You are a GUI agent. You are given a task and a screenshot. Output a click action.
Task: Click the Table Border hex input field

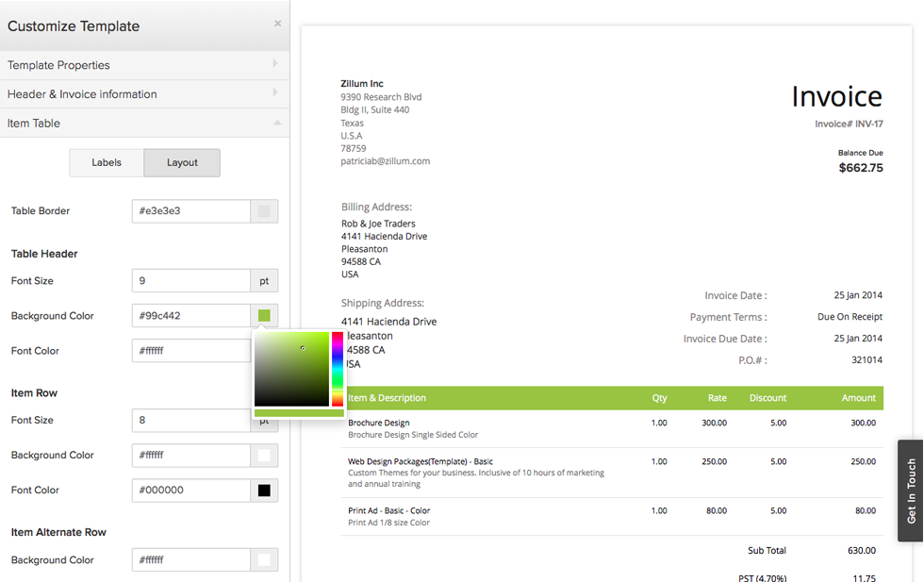click(x=190, y=211)
